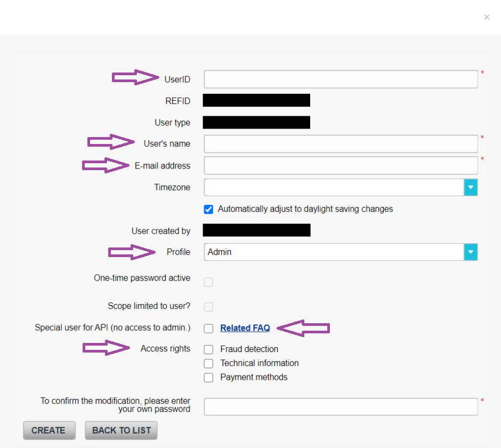This screenshot has width=501, height=448.
Task: Open the Timezone dropdown arrow
Action: point(471,187)
